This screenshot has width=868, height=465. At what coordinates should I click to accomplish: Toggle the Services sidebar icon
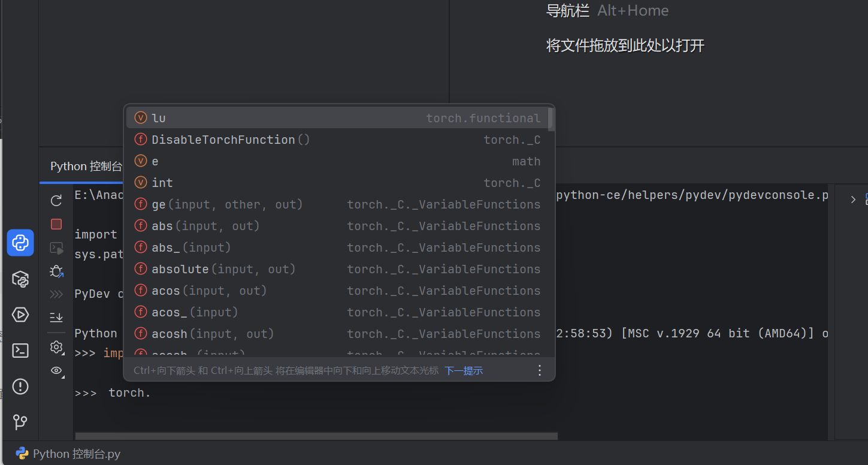[20, 314]
